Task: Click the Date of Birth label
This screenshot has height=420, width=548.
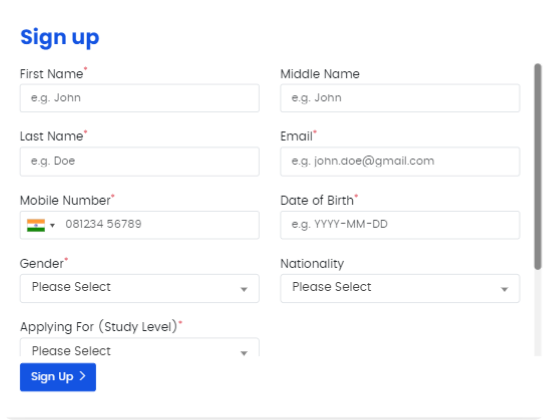Action: [x=317, y=201]
